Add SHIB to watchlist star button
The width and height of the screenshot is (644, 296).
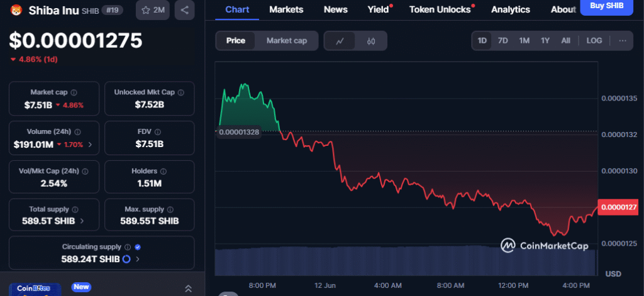point(153,10)
